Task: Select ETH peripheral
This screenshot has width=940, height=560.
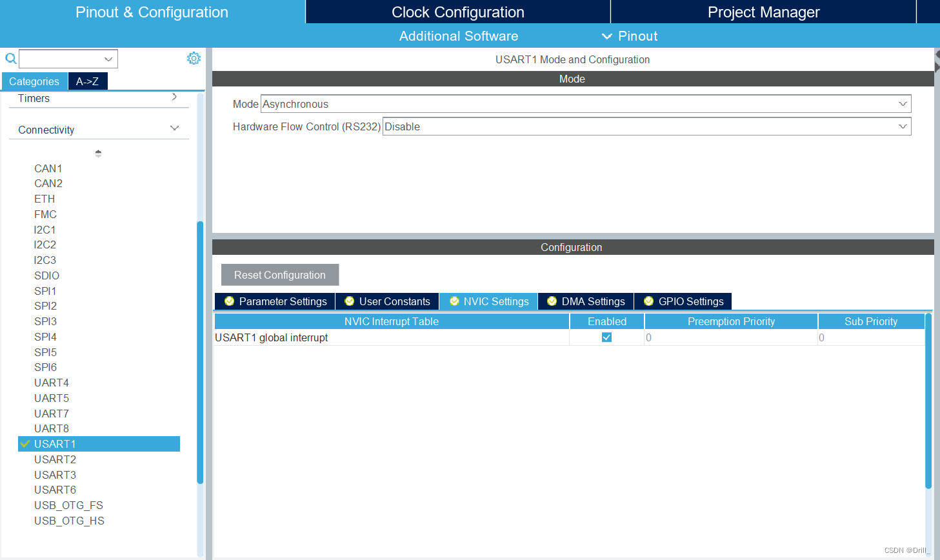Action: pos(45,199)
